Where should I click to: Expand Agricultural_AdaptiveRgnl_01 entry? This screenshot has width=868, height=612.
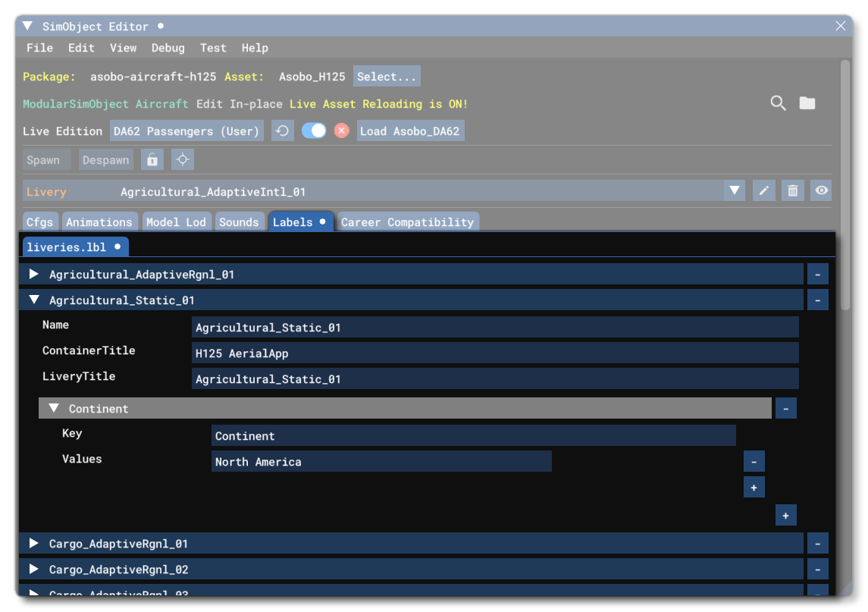(x=33, y=275)
